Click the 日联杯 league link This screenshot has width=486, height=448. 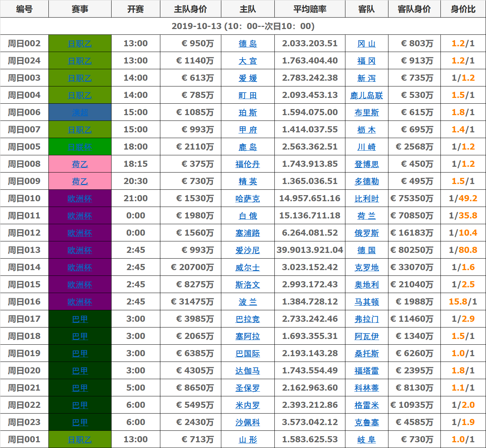[80, 147]
